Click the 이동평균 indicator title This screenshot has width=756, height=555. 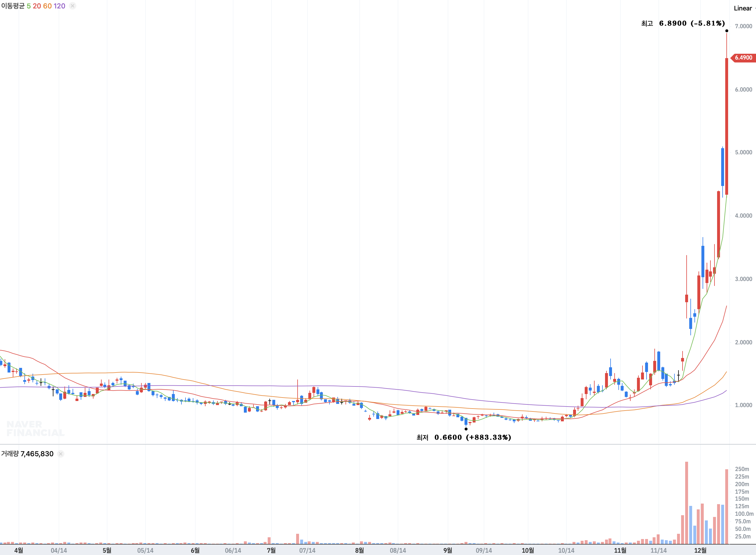point(13,6)
